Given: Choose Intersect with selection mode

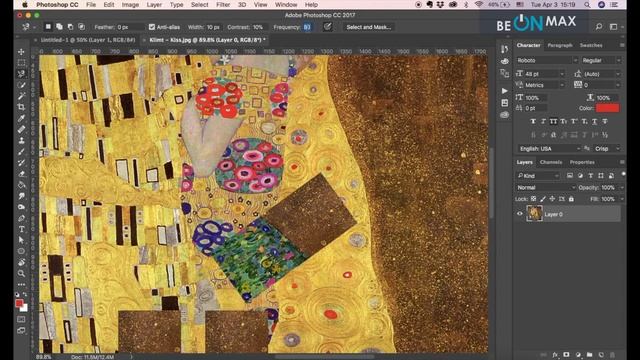Looking at the screenshot, I should tap(81, 27).
